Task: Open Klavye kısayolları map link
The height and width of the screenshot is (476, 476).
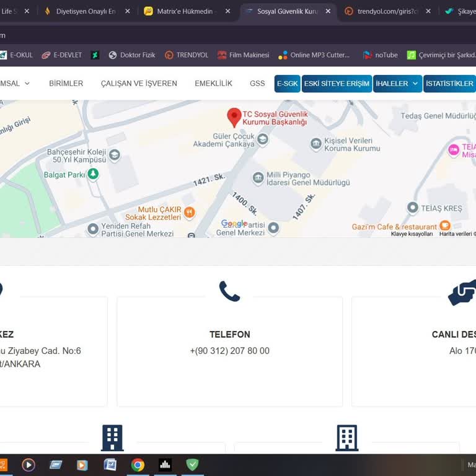Action: pos(412,234)
